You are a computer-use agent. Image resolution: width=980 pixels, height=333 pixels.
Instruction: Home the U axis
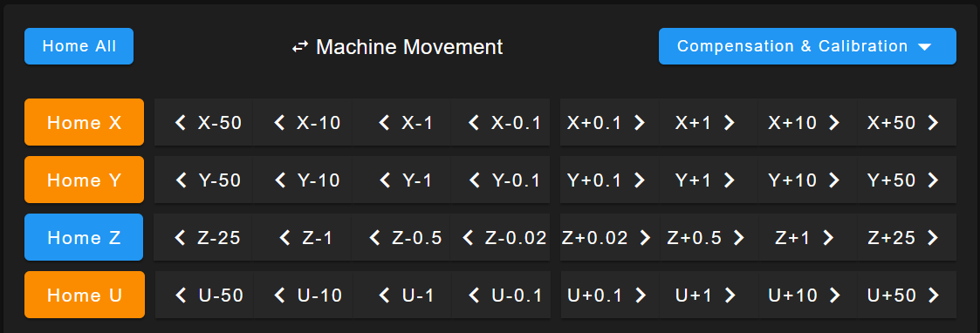click(85, 295)
